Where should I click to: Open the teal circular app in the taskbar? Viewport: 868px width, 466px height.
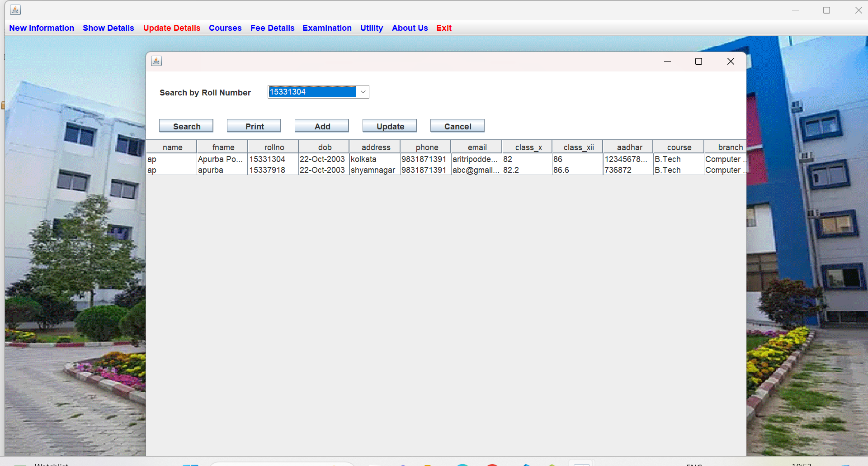[x=462, y=464]
